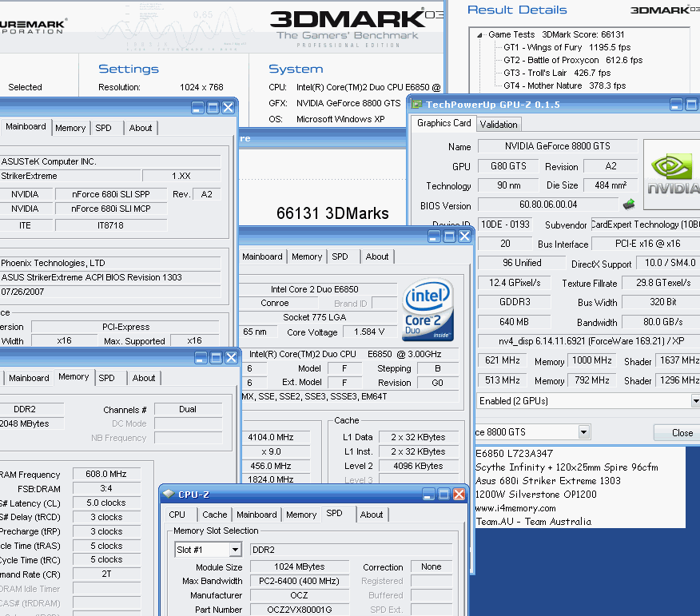The height and width of the screenshot is (616, 700).
Task: Switch to Memory tab in front CPU-Z window
Action: (x=301, y=515)
